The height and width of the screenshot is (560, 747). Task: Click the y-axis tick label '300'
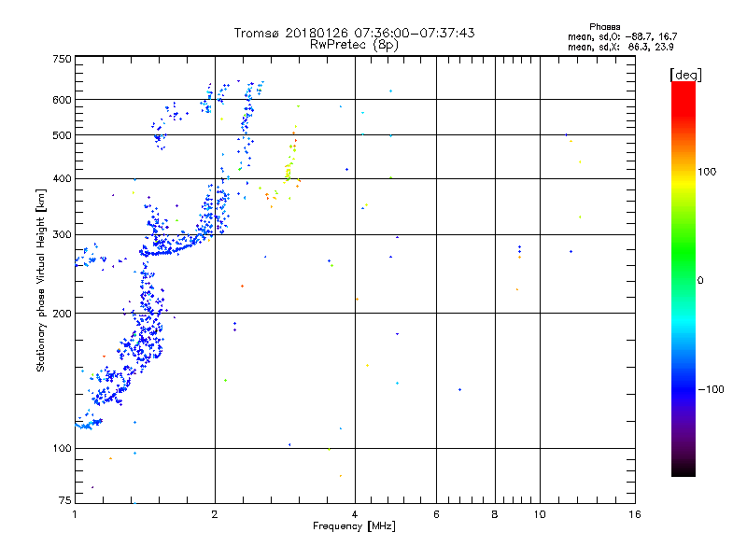(62, 235)
